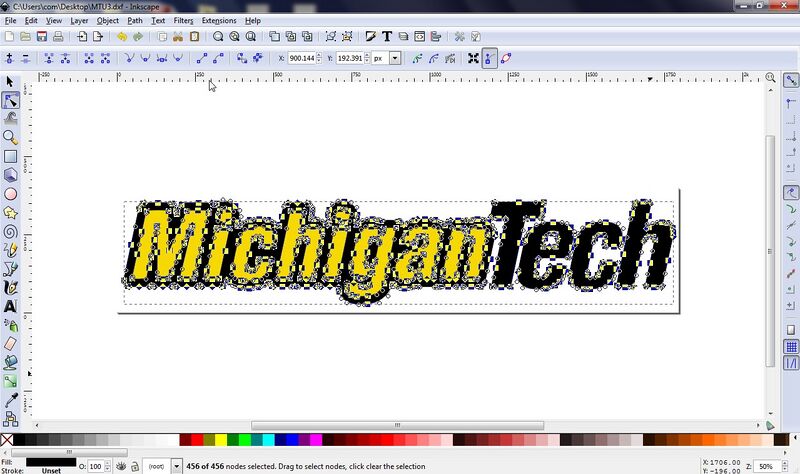Select the Eraser tool
800x474 pixels.
pos(10,343)
